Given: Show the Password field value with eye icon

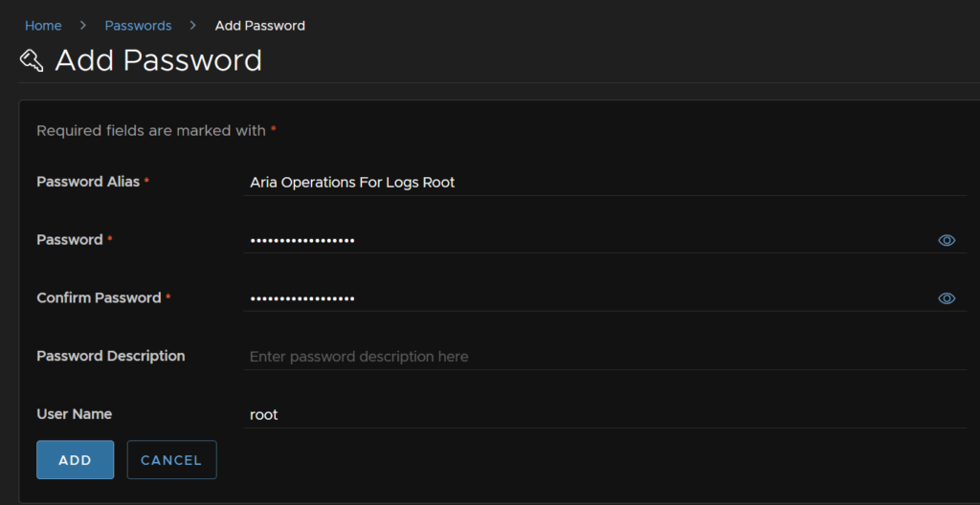Looking at the screenshot, I should coord(947,241).
